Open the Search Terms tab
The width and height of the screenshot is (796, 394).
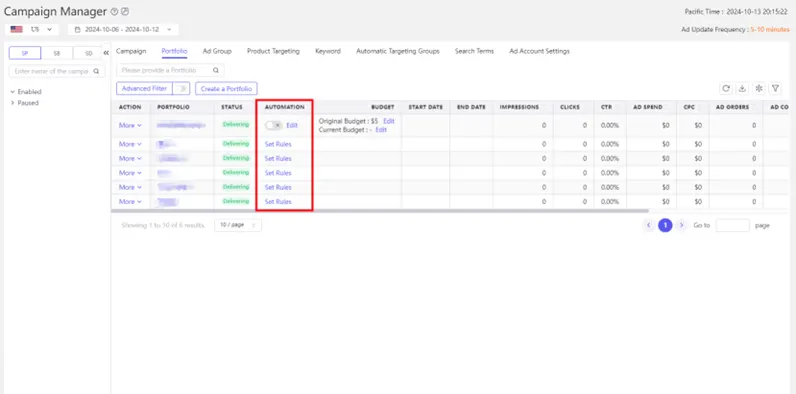[474, 51]
